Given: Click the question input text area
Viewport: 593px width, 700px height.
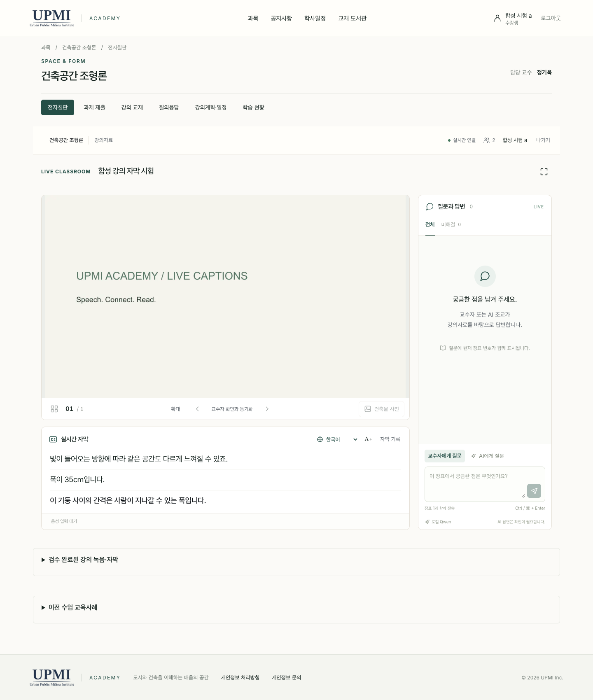Looking at the screenshot, I should pos(485,484).
